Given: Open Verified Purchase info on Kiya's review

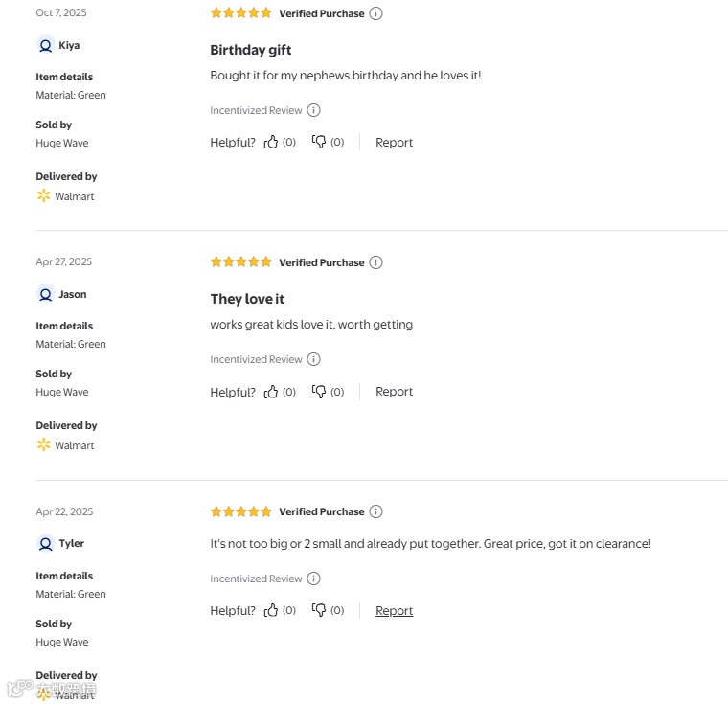Looking at the screenshot, I should (x=375, y=13).
